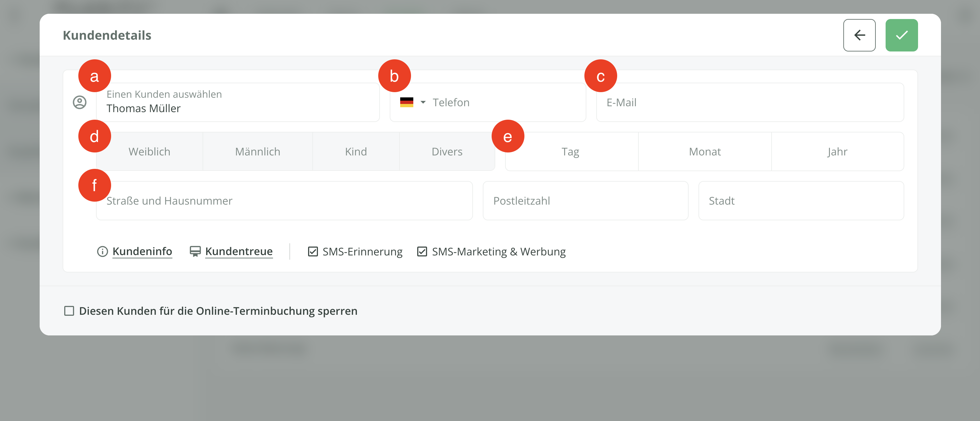Select the Weiblich gender option
The height and width of the screenshot is (421, 980).
pyautogui.click(x=149, y=152)
